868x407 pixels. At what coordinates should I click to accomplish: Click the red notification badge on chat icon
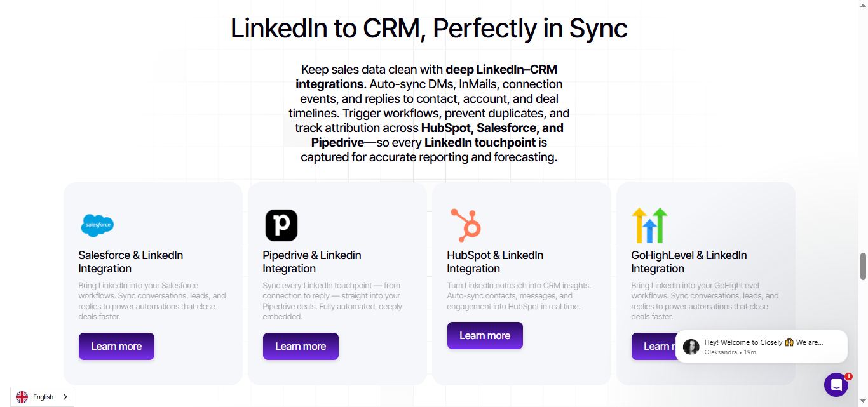click(848, 375)
